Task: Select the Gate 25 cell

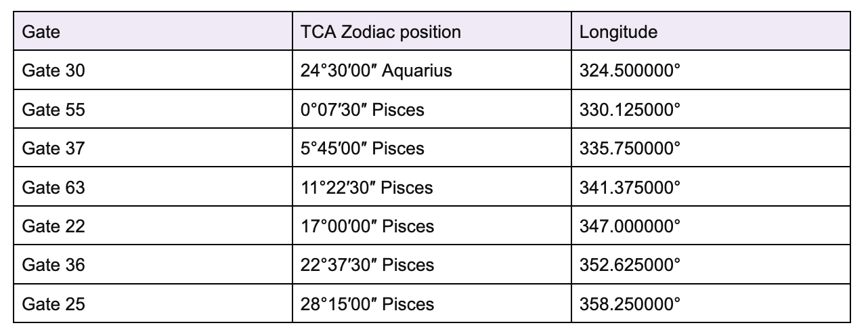Action: [153, 304]
